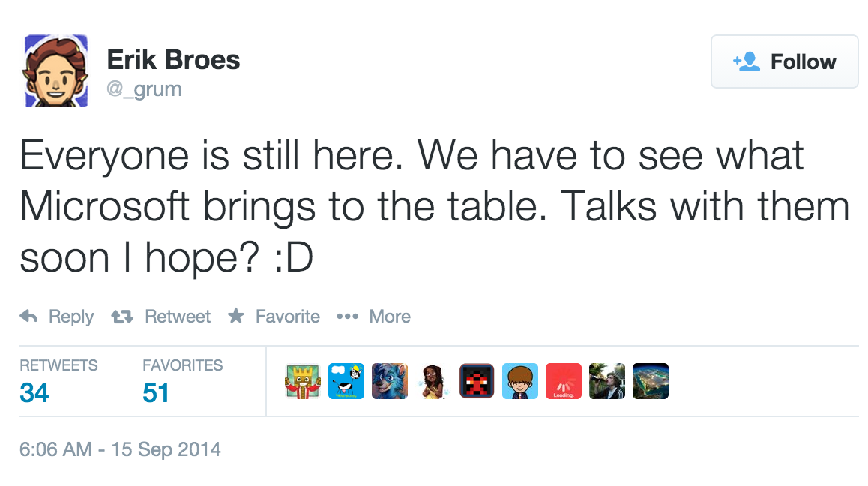Open the red Loading avatar
This screenshot has height=486, width=868.
coord(564,381)
